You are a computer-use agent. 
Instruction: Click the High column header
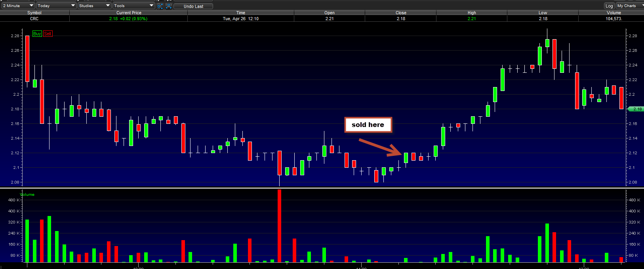pyautogui.click(x=472, y=13)
